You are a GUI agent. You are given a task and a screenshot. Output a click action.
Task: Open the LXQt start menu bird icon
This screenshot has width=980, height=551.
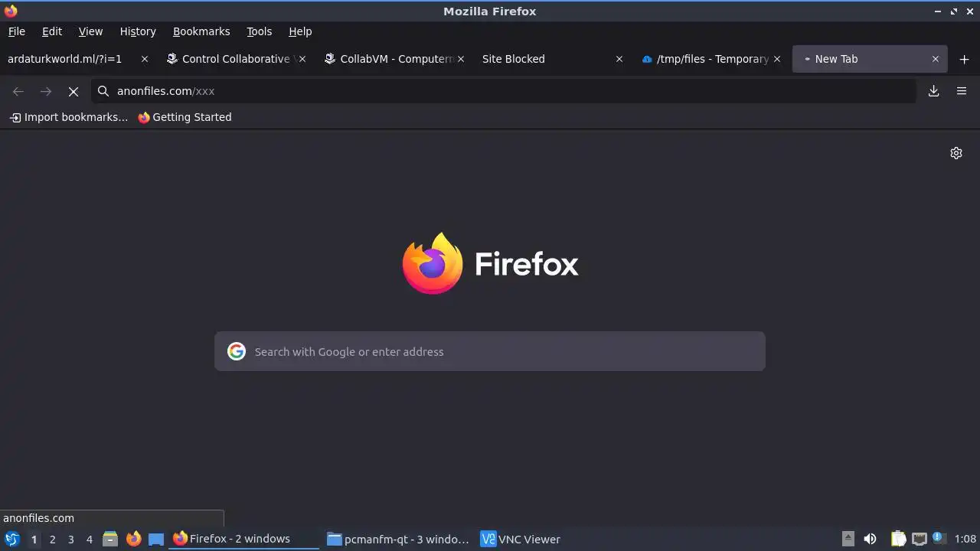click(11, 539)
